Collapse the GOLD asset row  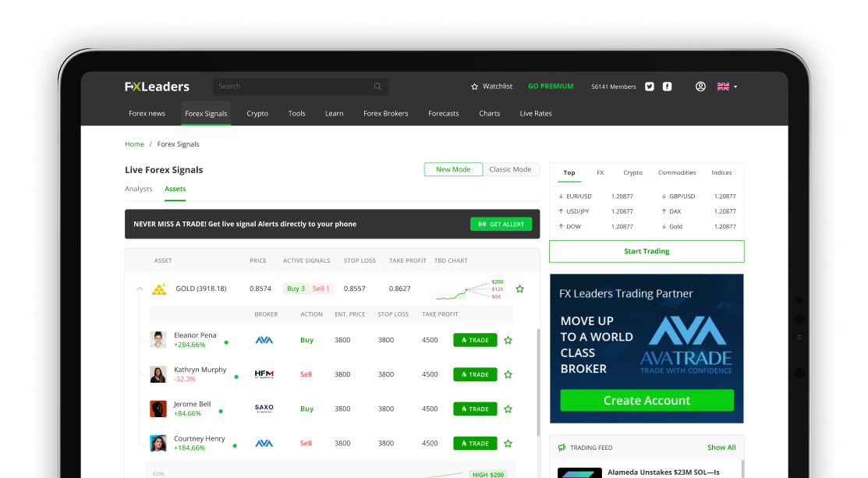[x=140, y=289]
